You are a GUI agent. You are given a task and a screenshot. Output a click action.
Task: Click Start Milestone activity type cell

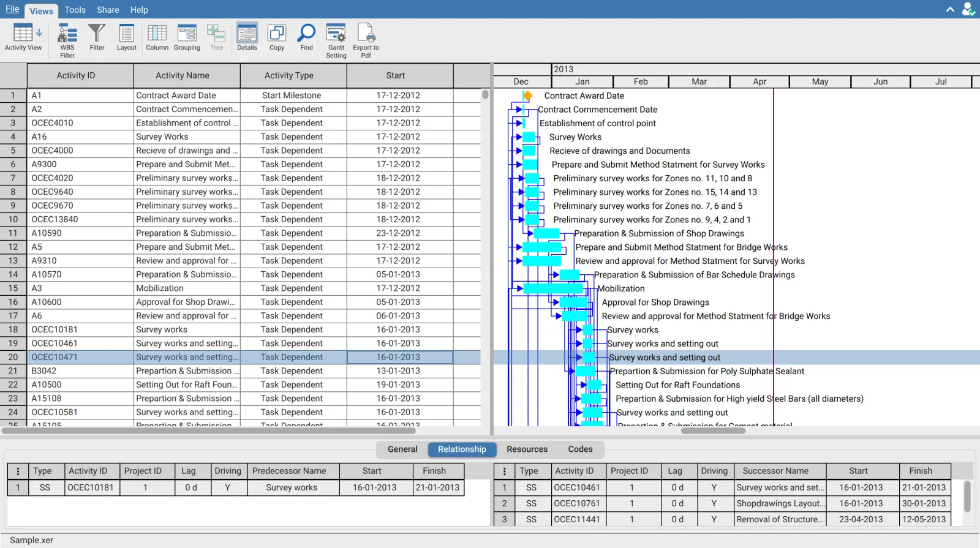293,96
